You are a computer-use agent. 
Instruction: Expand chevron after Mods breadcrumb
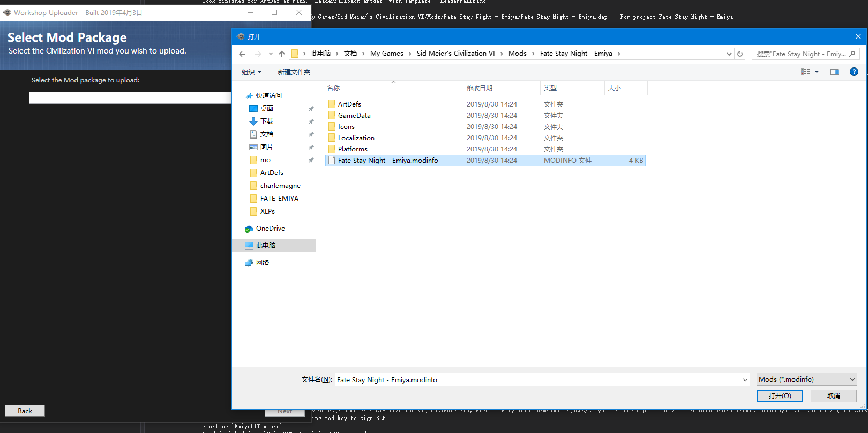[x=533, y=54]
